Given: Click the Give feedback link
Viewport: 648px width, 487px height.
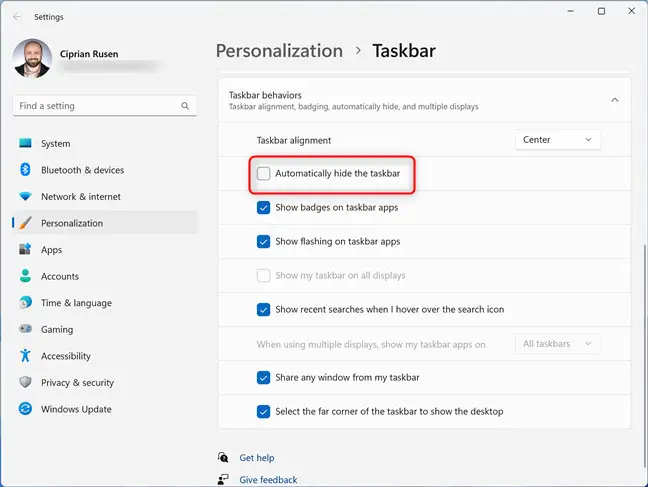Looking at the screenshot, I should tap(268, 480).
